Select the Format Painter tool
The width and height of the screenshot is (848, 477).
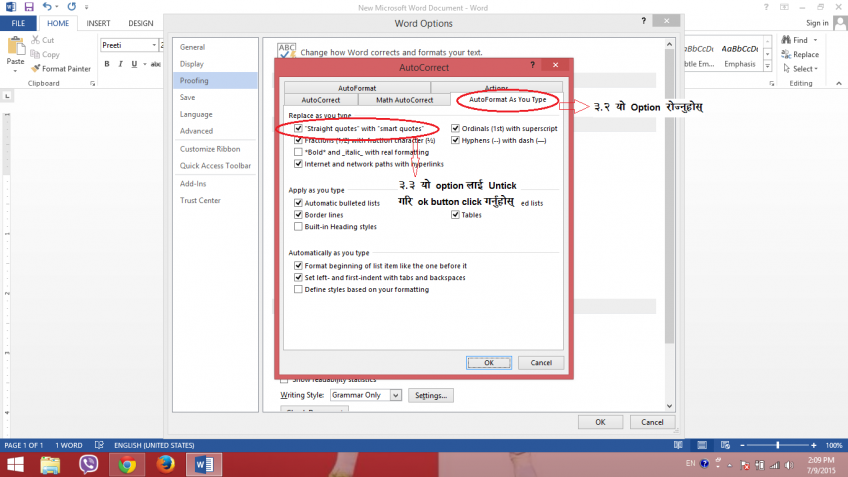point(61,69)
